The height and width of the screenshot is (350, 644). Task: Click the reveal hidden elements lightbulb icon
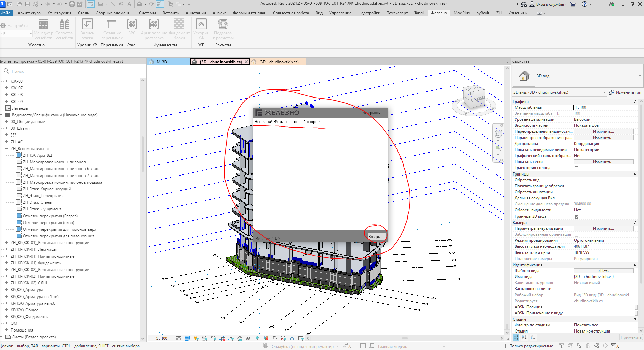257,338
